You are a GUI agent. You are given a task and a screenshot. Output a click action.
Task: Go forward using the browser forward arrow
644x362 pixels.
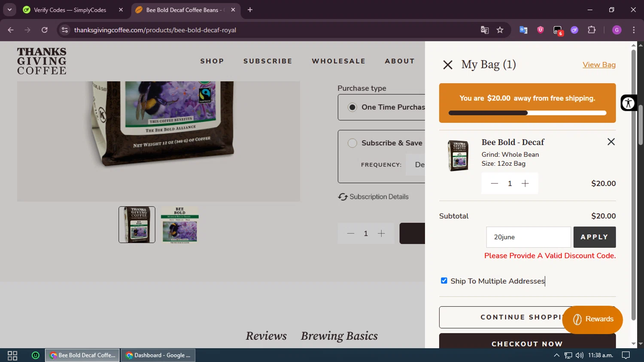[27, 30]
